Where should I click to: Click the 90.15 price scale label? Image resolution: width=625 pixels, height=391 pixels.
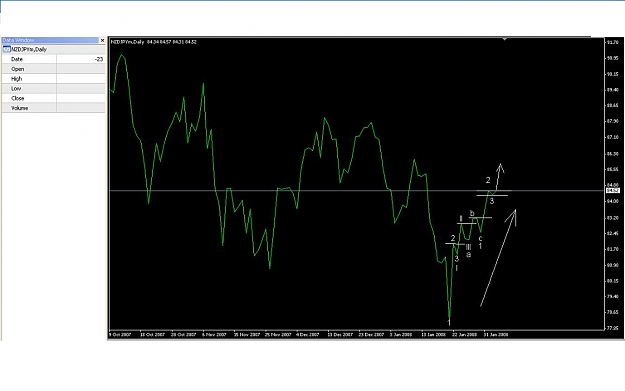(612, 74)
